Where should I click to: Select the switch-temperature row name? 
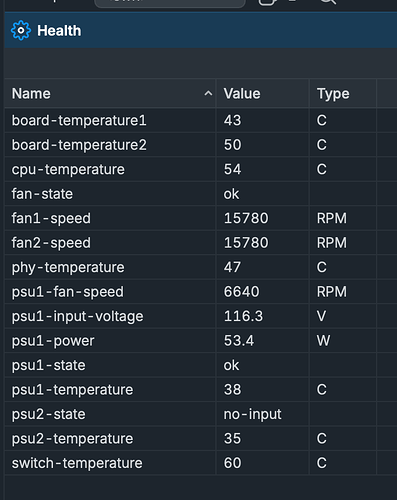pos(77,463)
